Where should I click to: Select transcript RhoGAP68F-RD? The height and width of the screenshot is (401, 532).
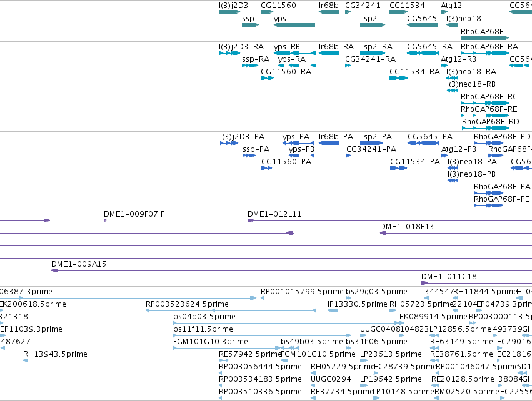coord(486,128)
